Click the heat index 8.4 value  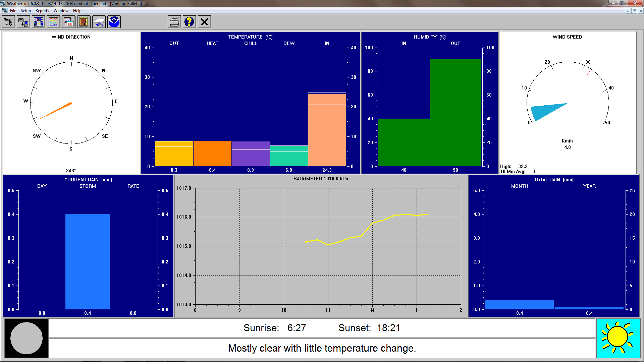pos(212,170)
